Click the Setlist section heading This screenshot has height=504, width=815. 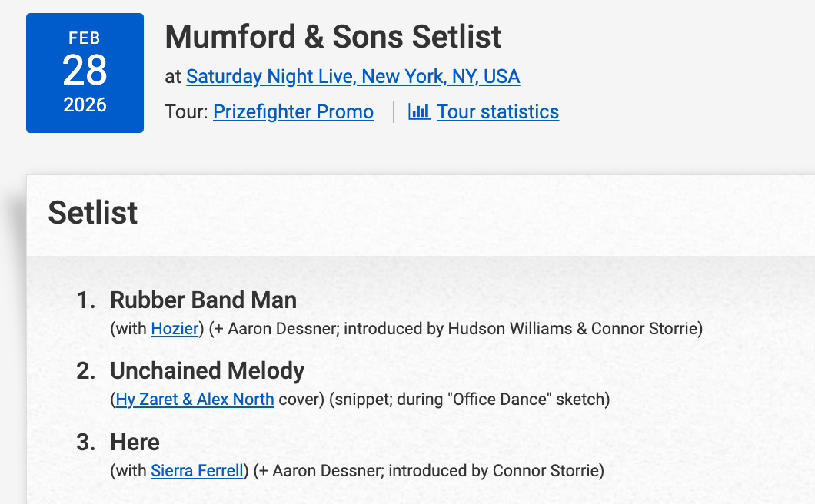pyautogui.click(x=93, y=213)
